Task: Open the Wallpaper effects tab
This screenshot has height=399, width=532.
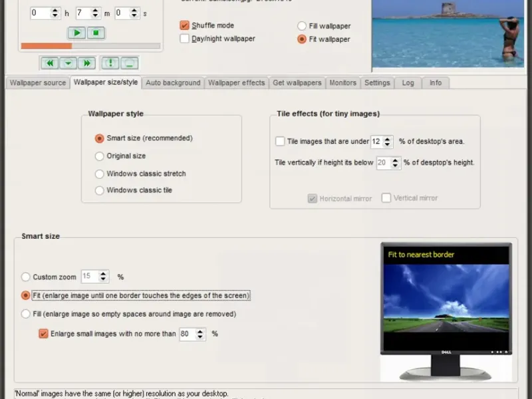Action: [x=237, y=82]
